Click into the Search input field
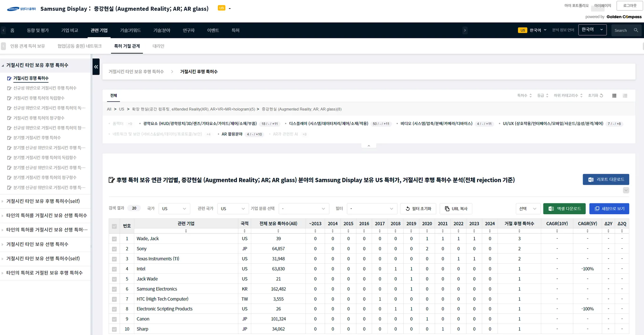The width and height of the screenshot is (644, 335). [x=622, y=30]
